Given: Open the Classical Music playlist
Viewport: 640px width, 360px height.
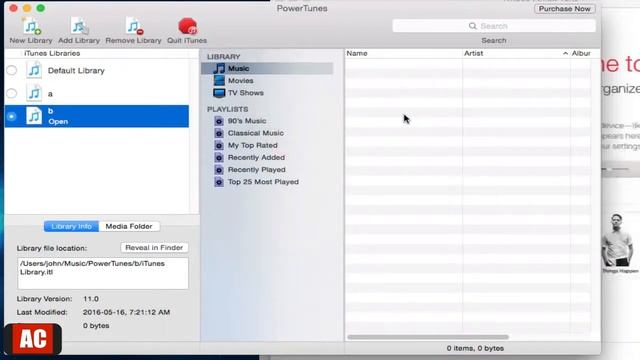Looking at the screenshot, I should point(256,133).
